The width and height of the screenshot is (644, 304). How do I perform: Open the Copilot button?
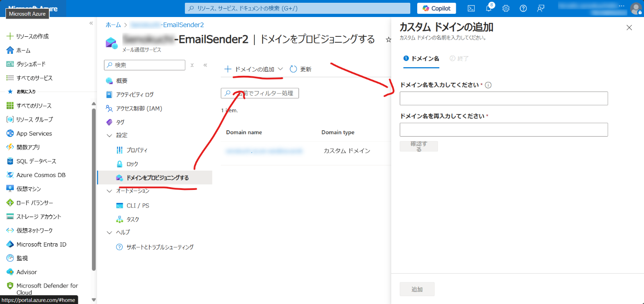(x=437, y=8)
